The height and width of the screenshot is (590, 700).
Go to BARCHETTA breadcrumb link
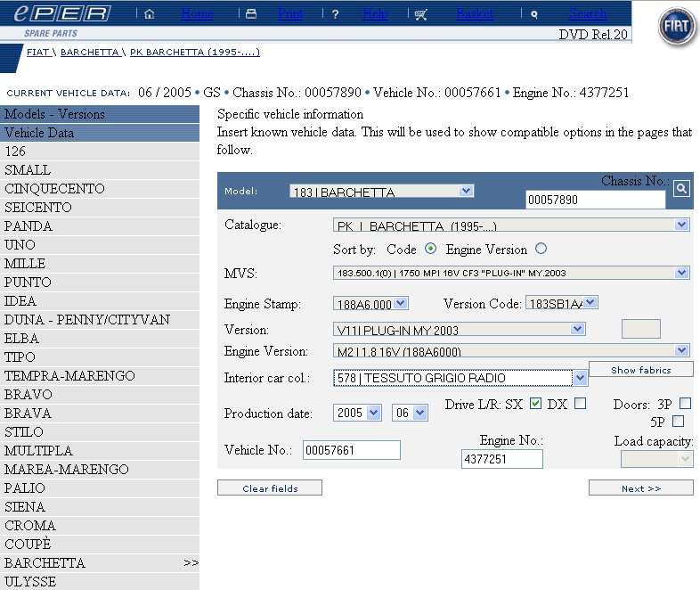tap(90, 52)
